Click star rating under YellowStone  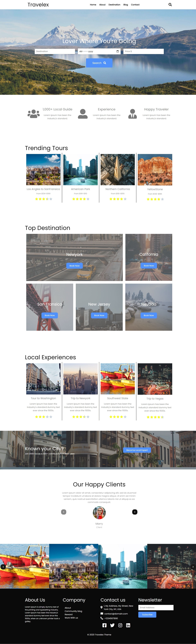(155, 199)
